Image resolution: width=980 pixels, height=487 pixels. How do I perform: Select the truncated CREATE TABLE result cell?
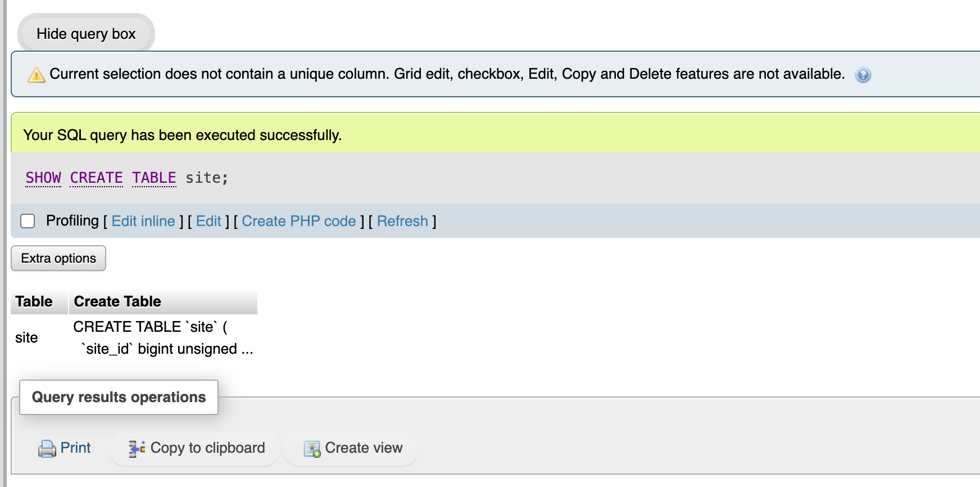coord(163,338)
